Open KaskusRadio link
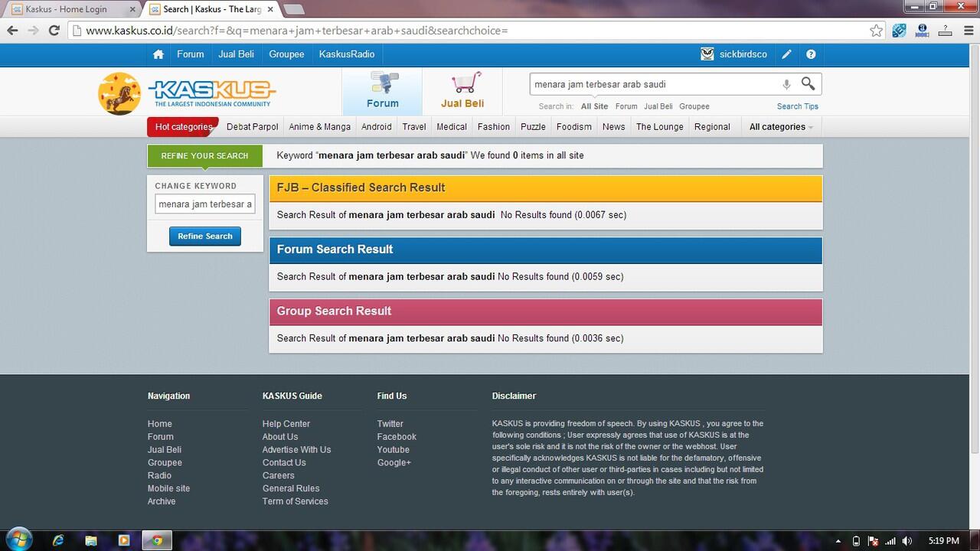980x551 pixels. point(347,54)
